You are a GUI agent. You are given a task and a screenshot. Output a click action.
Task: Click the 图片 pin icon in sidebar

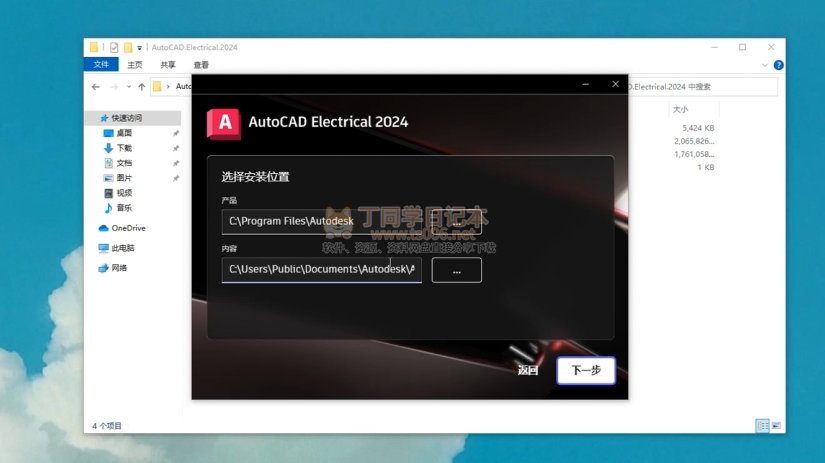(176, 178)
